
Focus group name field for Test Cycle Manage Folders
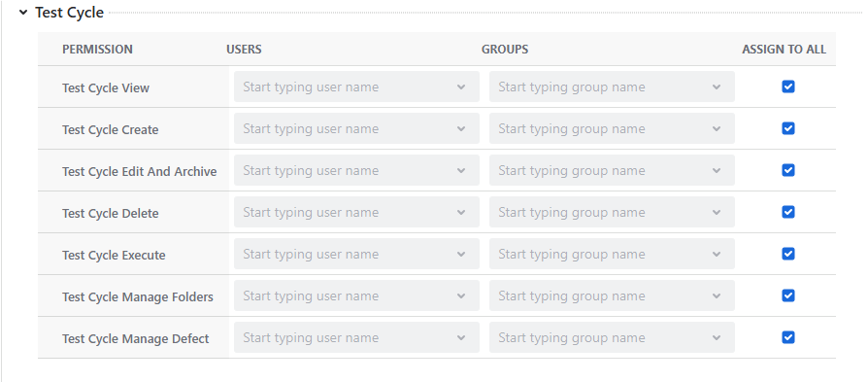[x=612, y=295]
